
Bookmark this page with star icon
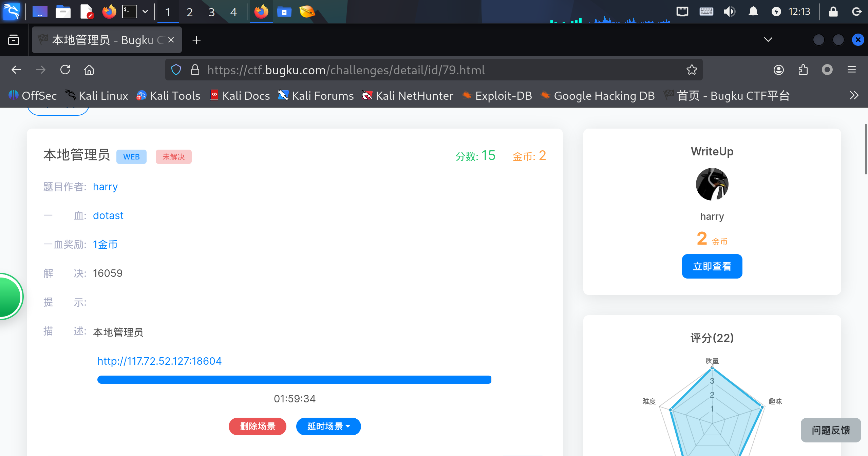click(x=692, y=70)
